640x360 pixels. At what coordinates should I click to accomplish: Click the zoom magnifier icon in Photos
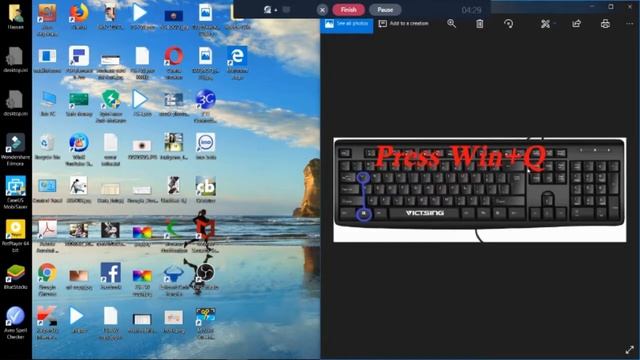(451, 24)
